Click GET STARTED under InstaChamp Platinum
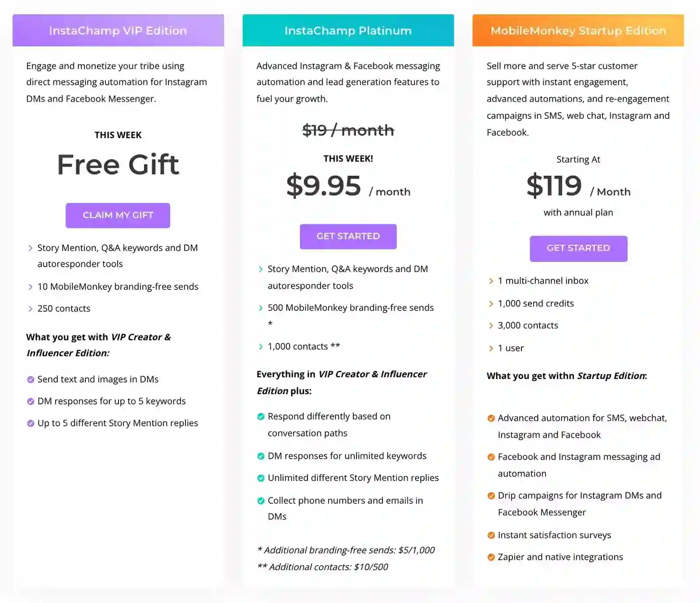This screenshot has width=700, height=603. (x=348, y=237)
